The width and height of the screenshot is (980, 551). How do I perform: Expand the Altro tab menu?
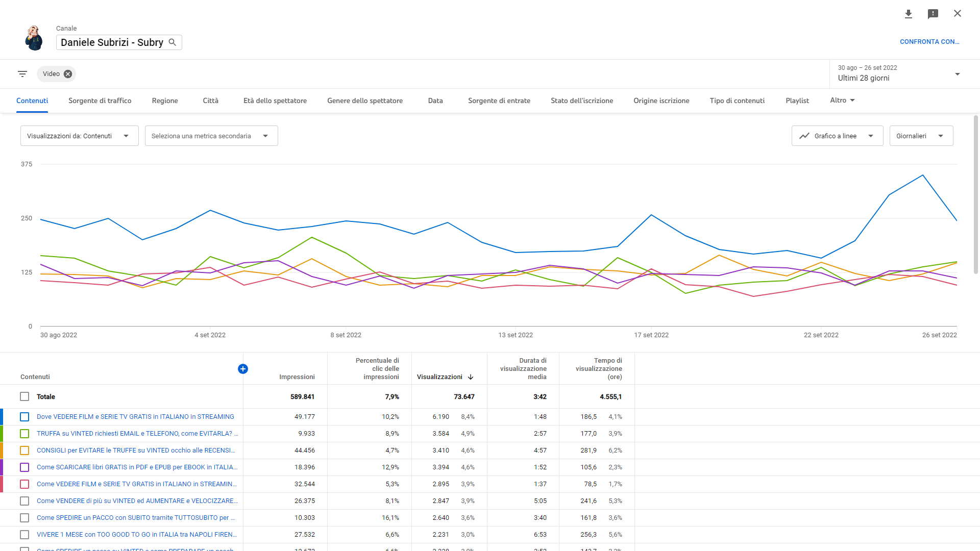(x=842, y=101)
